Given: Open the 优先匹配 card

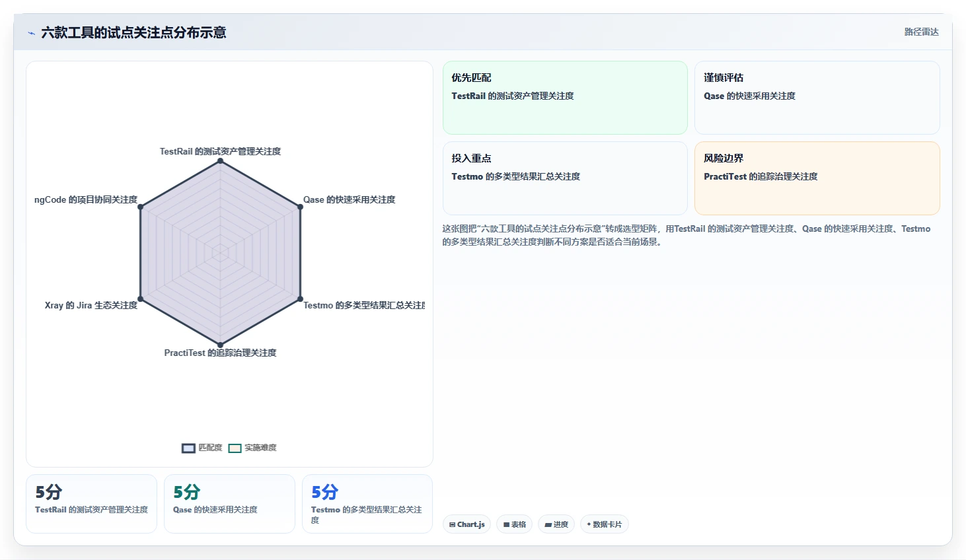Looking at the screenshot, I should (x=565, y=98).
